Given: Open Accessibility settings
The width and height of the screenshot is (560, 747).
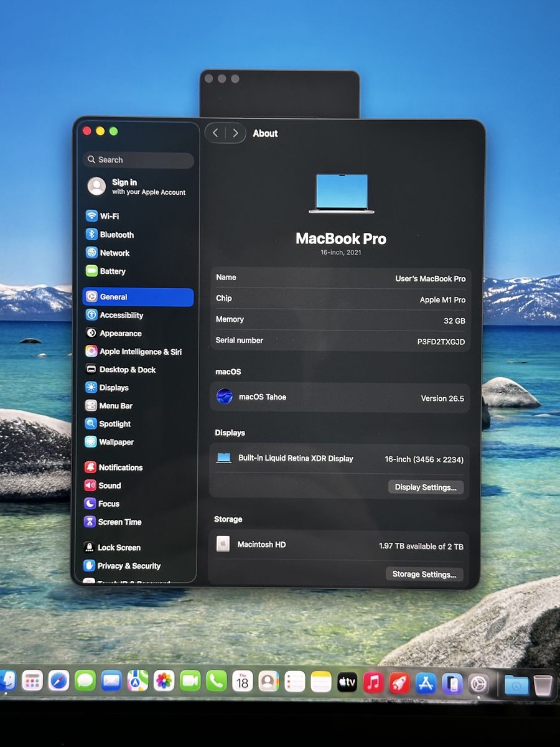Looking at the screenshot, I should (139, 315).
